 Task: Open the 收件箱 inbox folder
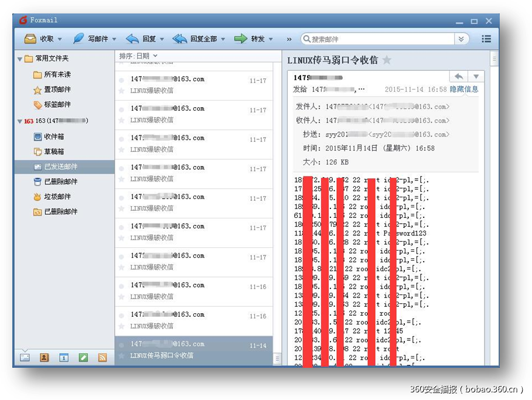point(54,136)
